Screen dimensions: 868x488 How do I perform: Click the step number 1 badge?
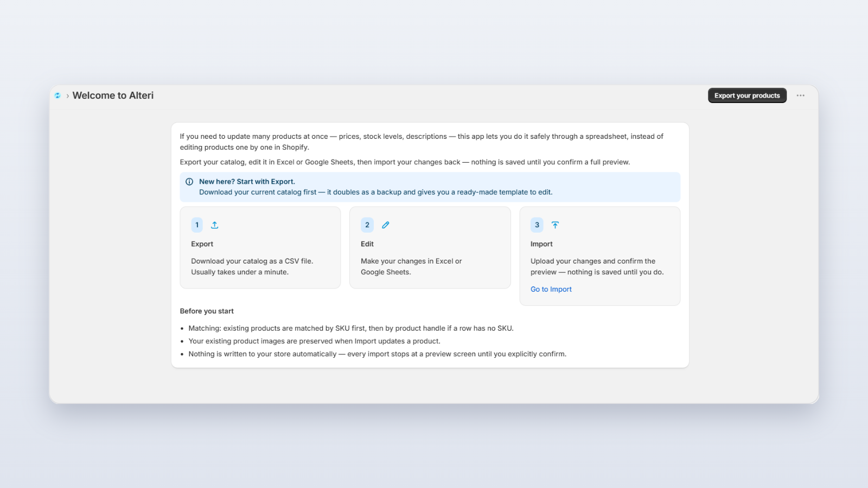coord(197,225)
